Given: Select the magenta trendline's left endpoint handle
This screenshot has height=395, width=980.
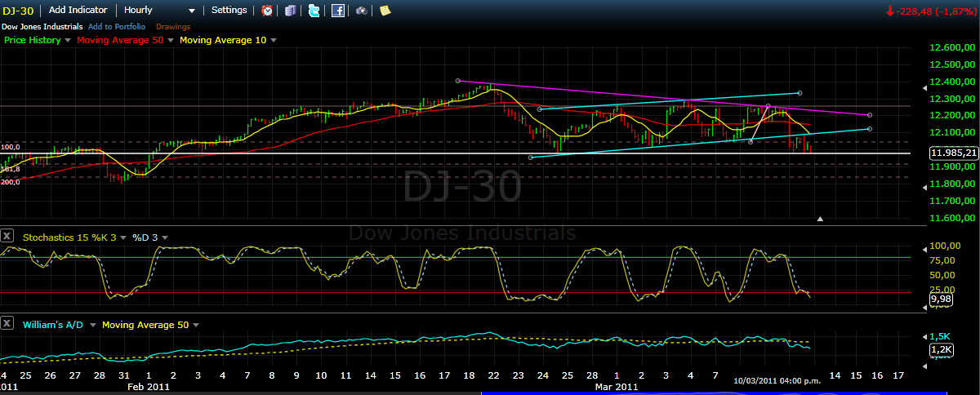Looking at the screenshot, I should [x=458, y=81].
